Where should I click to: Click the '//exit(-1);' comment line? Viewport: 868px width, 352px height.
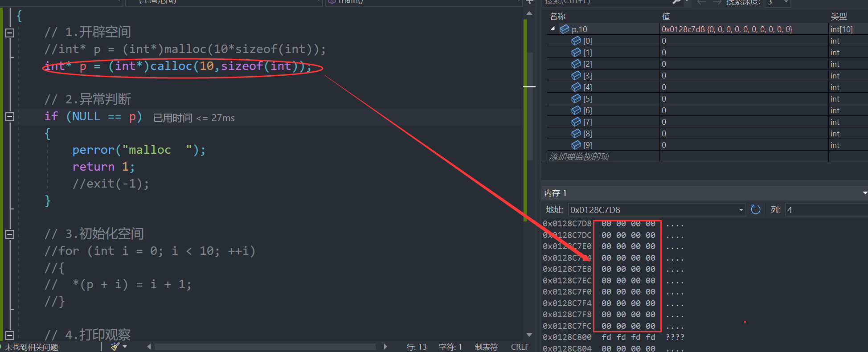111,184
